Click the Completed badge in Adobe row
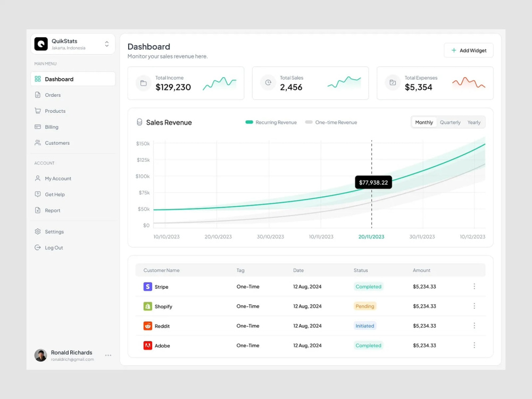The width and height of the screenshot is (532, 399). pyautogui.click(x=369, y=346)
